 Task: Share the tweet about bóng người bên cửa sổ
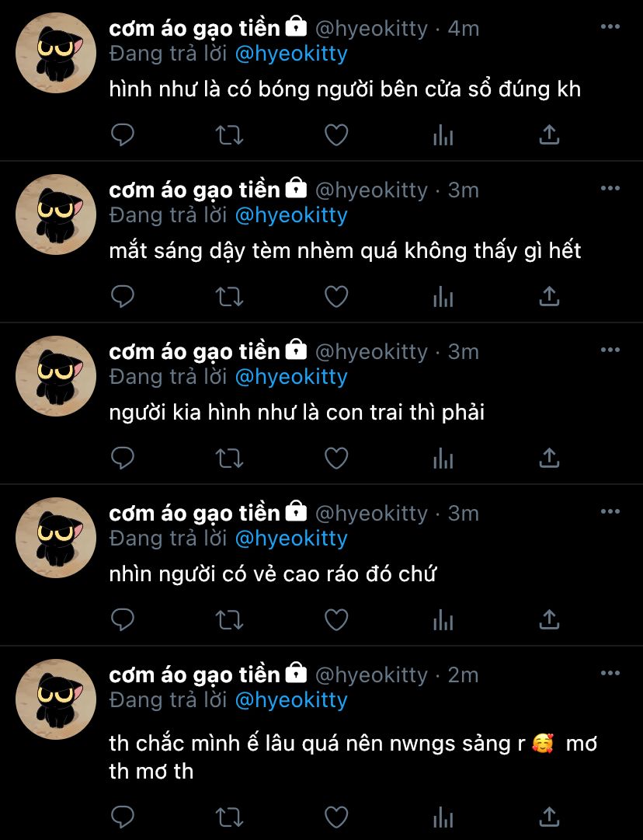point(549,134)
